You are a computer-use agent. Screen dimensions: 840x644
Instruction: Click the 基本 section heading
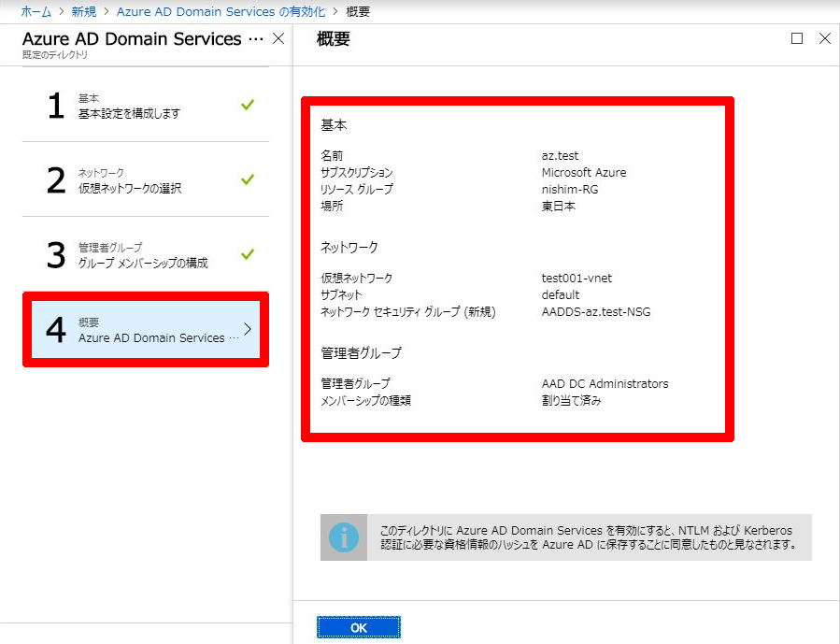[334, 125]
